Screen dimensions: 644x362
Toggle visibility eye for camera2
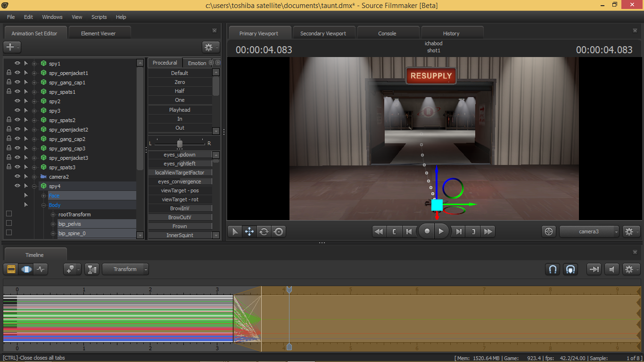click(x=17, y=176)
